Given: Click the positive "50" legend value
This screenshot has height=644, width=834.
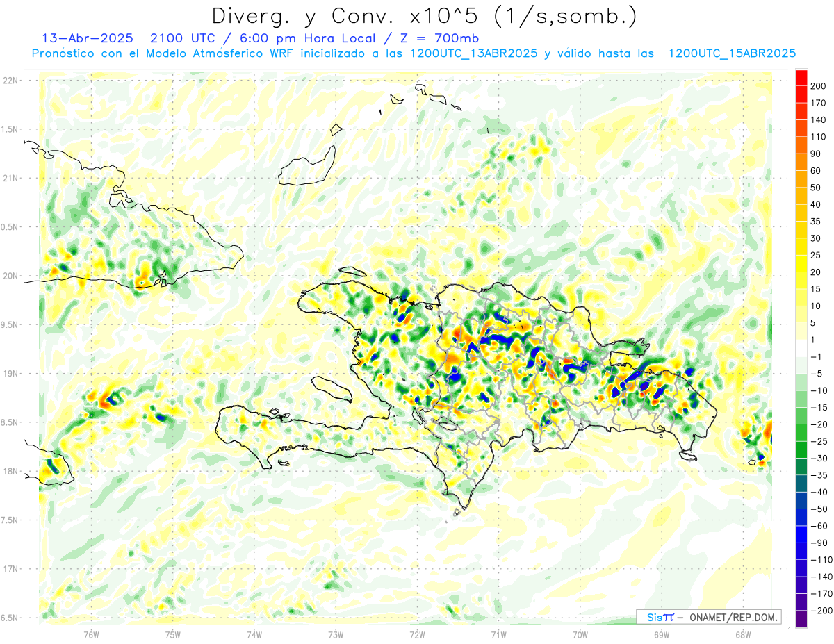Looking at the screenshot, I should [x=816, y=188].
